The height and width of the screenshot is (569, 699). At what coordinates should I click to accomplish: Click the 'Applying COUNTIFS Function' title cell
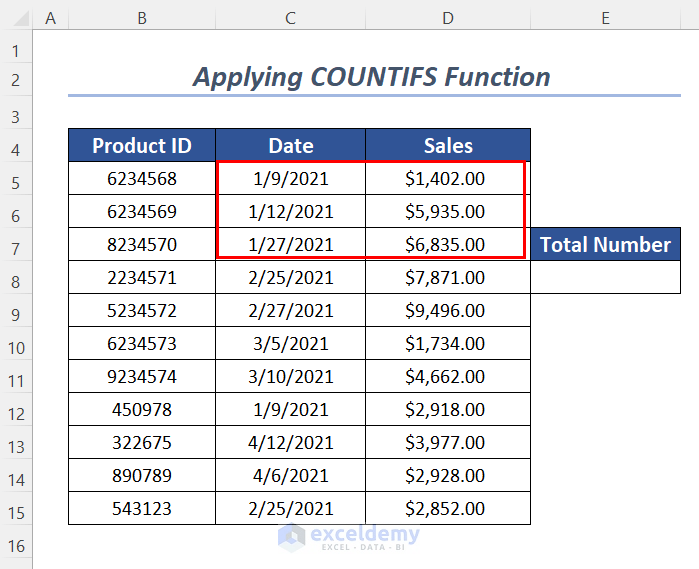(x=374, y=79)
